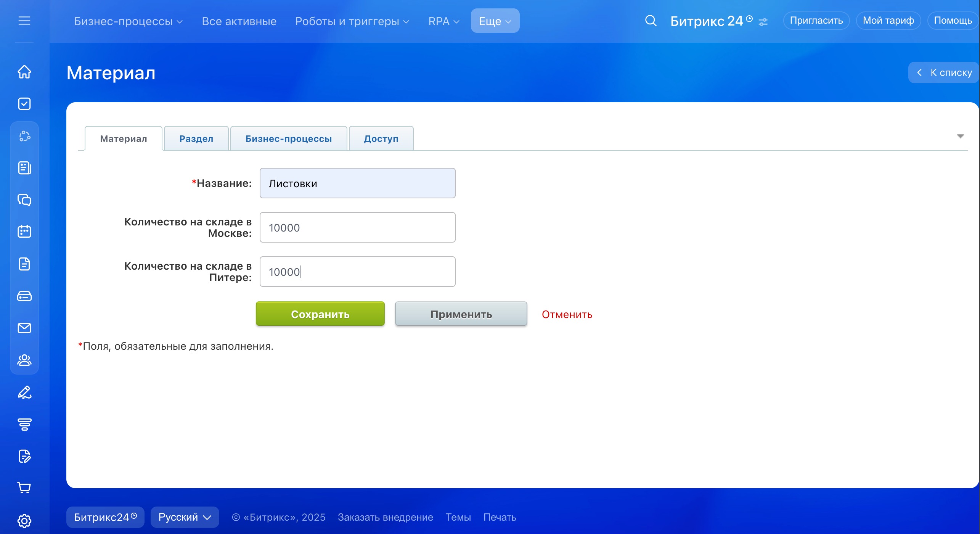Open the CRM funnel icon in sidebar
Viewport: 980px width, 534px height.
point(24,424)
